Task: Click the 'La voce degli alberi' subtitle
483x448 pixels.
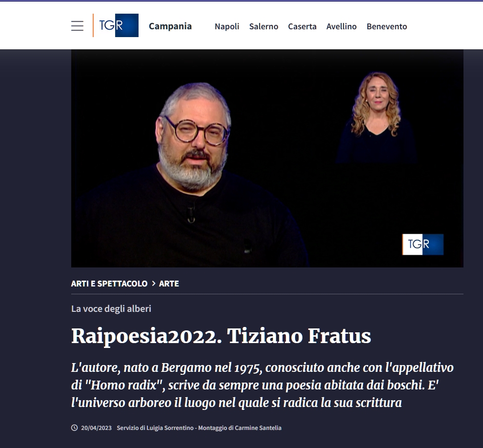Action: 111,309
